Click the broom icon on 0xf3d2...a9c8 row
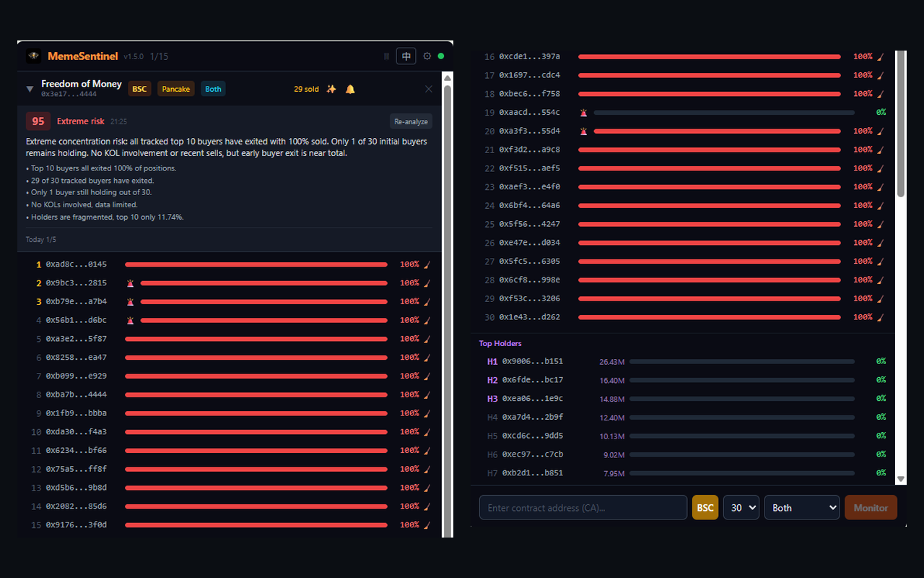Image resolution: width=924 pixels, height=578 pixels. coord(880,150)
